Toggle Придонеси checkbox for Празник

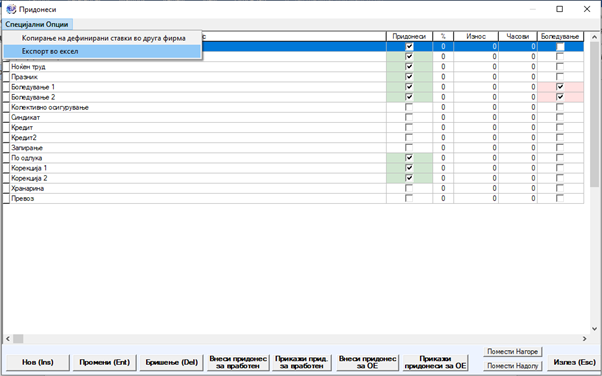[x=409, y=77]
